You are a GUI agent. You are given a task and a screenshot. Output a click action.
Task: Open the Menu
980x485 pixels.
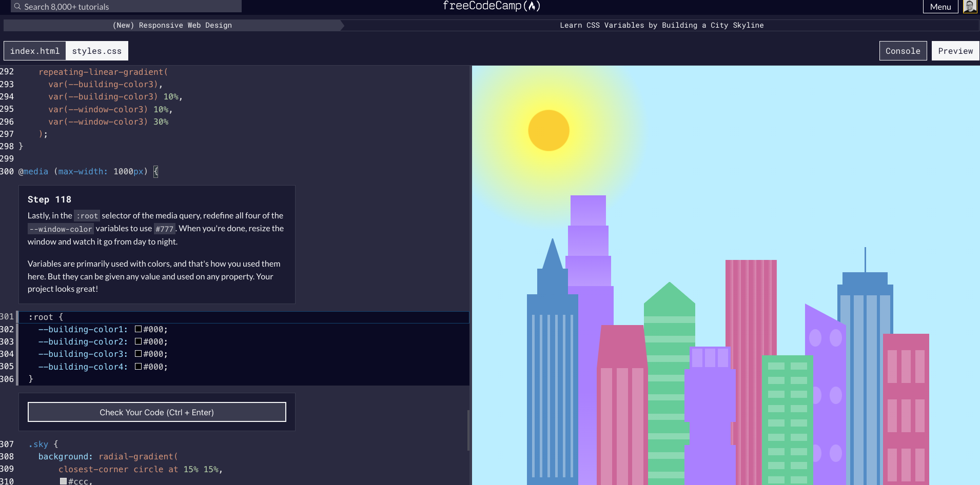point(940,6)
